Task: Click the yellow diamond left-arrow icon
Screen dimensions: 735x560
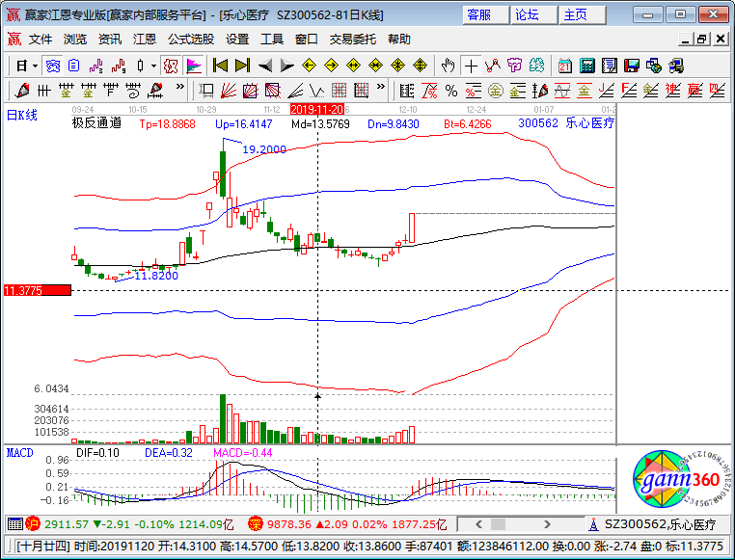Action: tap(309, 66)
